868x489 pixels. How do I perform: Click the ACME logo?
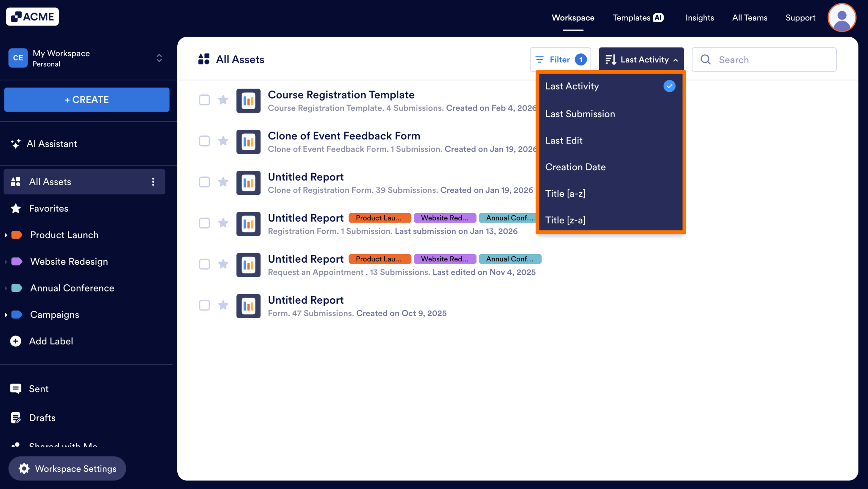click(32, 16)
